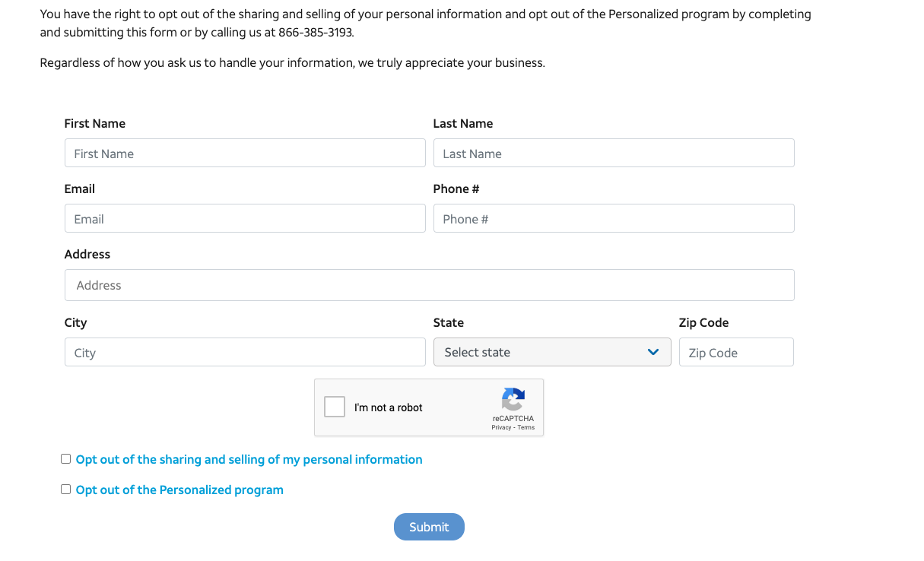
Task: Focus the City input box
Action: (245, 352)
